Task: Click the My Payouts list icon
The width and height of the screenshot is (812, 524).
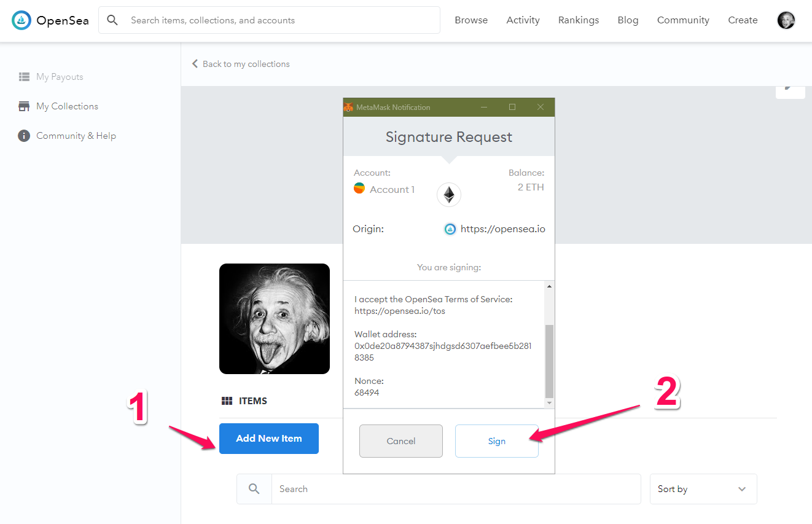Action: click(24, 77)
